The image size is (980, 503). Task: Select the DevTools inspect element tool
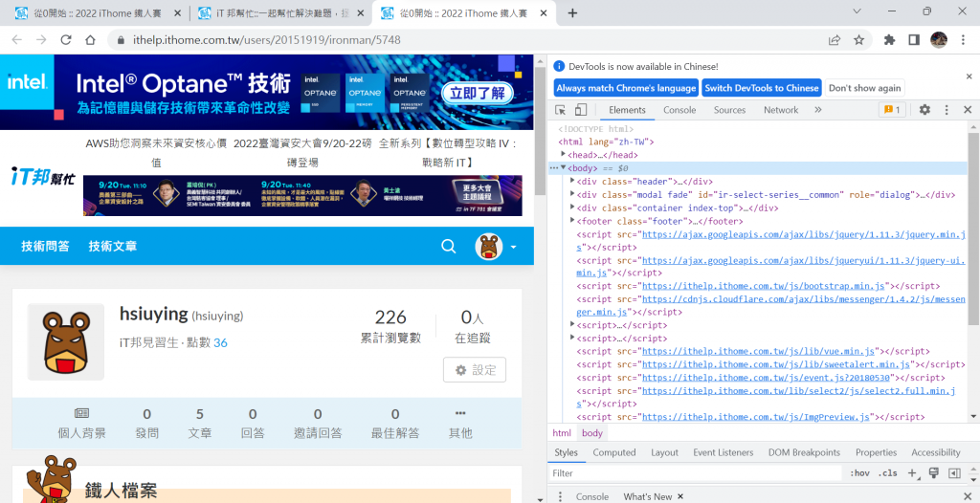tap(560, 110)
